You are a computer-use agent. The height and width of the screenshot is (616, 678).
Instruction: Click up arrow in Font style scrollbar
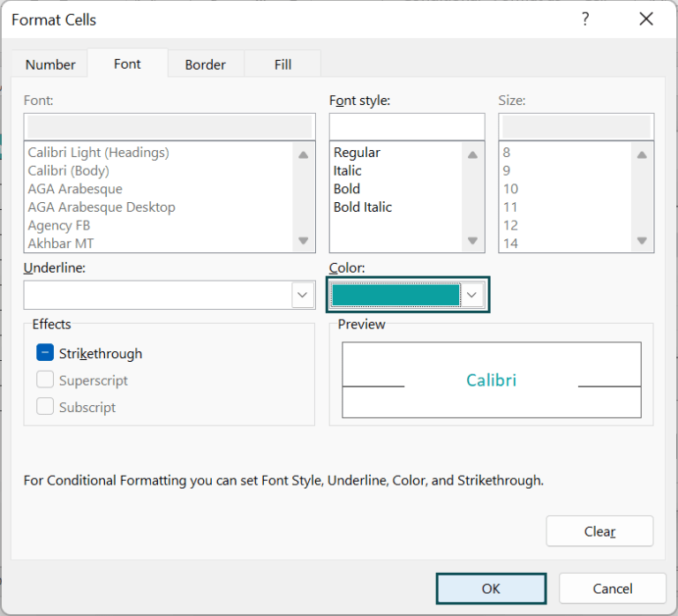coord(472,154)
